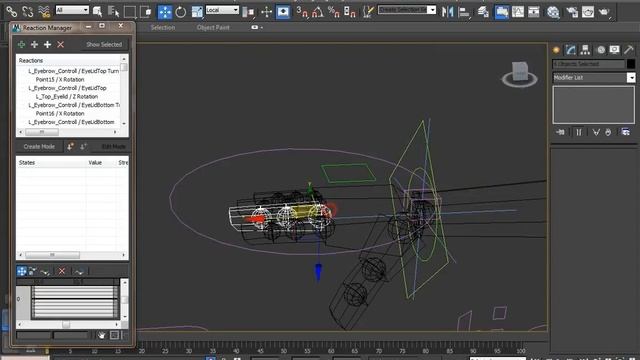Screen dimensions: 640x360
Task: Select 'L_Eyebrow_Controll / EyeLidTop Turn' reaction
Action: [73, 71]
